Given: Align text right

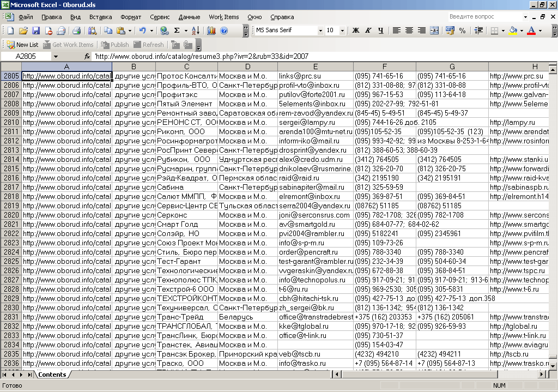Looking at the screenshot, I should pos(422,31).
